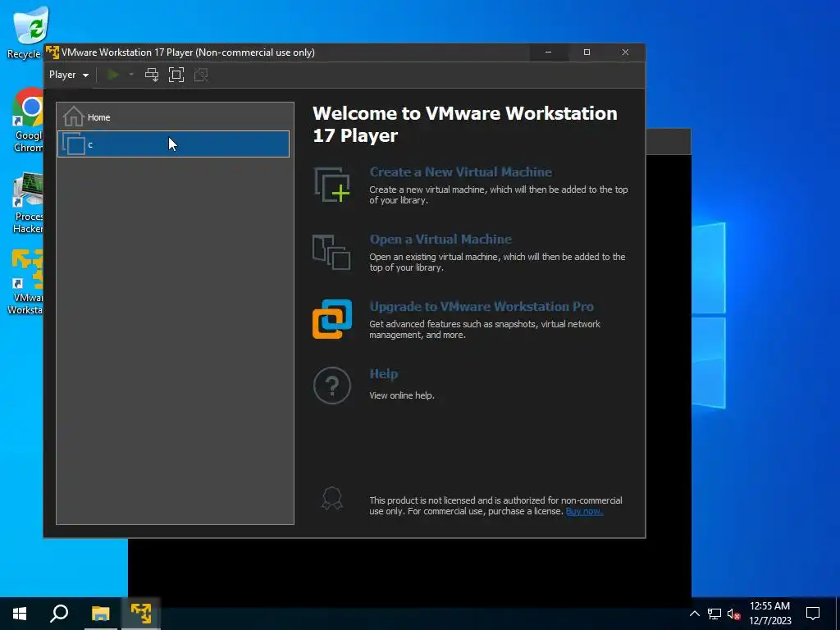Click the Help link

pos(384,374)
